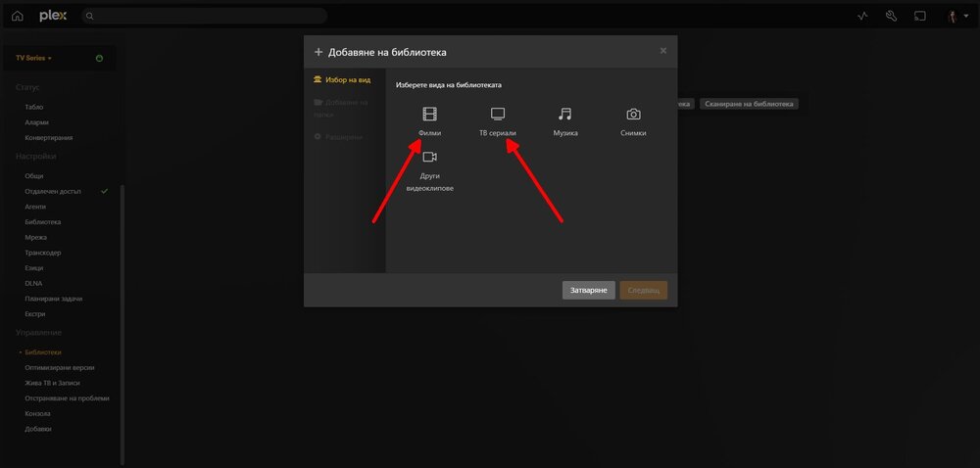Open Мрежа settings

(35, 237)
